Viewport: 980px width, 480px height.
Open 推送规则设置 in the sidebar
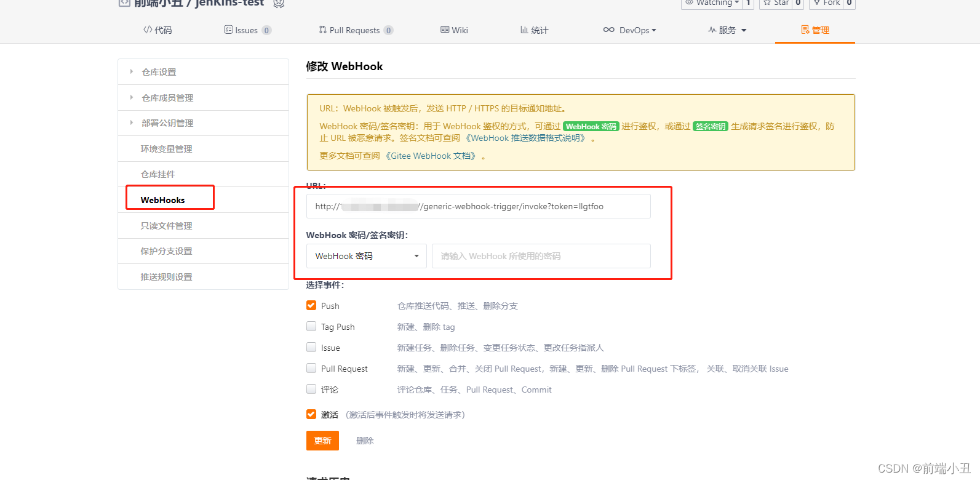point(203,277)
